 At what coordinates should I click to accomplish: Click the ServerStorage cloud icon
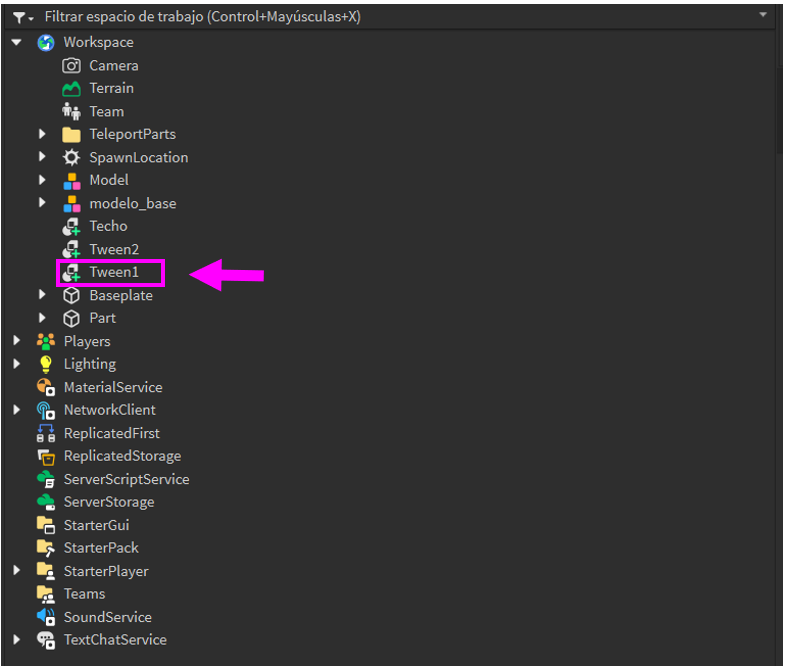[46, 502]
